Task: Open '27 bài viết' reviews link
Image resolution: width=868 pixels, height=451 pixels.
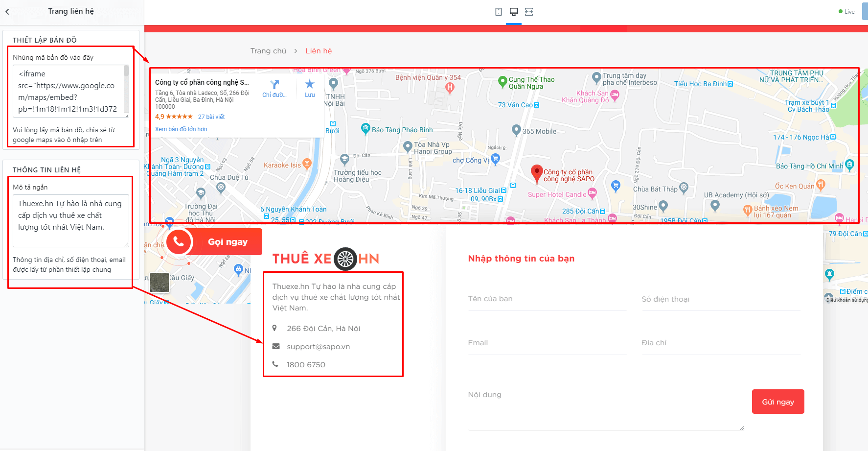Action: (x=211, y=117)
